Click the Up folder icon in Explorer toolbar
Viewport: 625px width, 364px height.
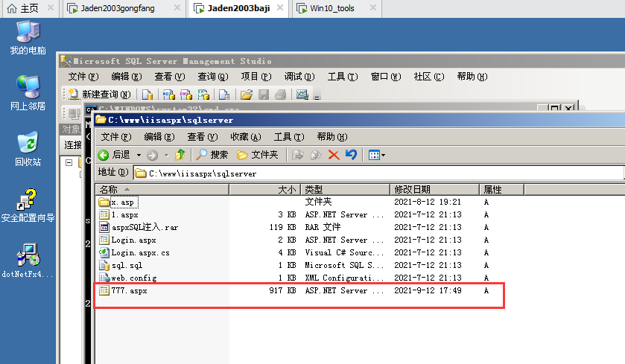point(180,155)
